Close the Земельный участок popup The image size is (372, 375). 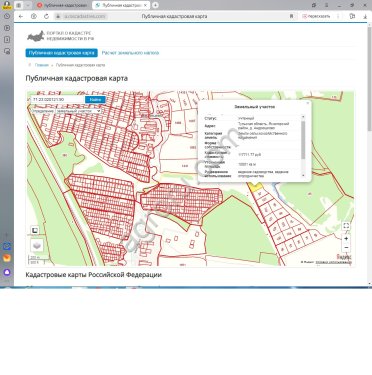(307, 103)
